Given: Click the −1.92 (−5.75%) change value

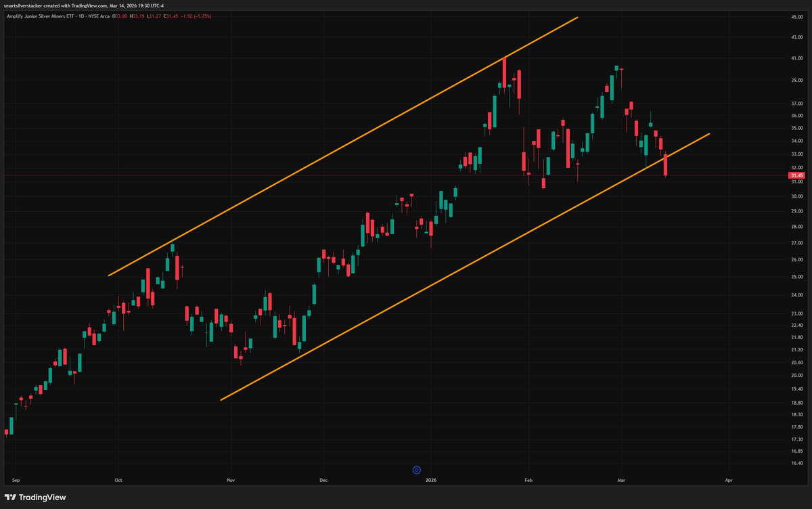Looking at the screenshot, I should [x=196, y=16].
